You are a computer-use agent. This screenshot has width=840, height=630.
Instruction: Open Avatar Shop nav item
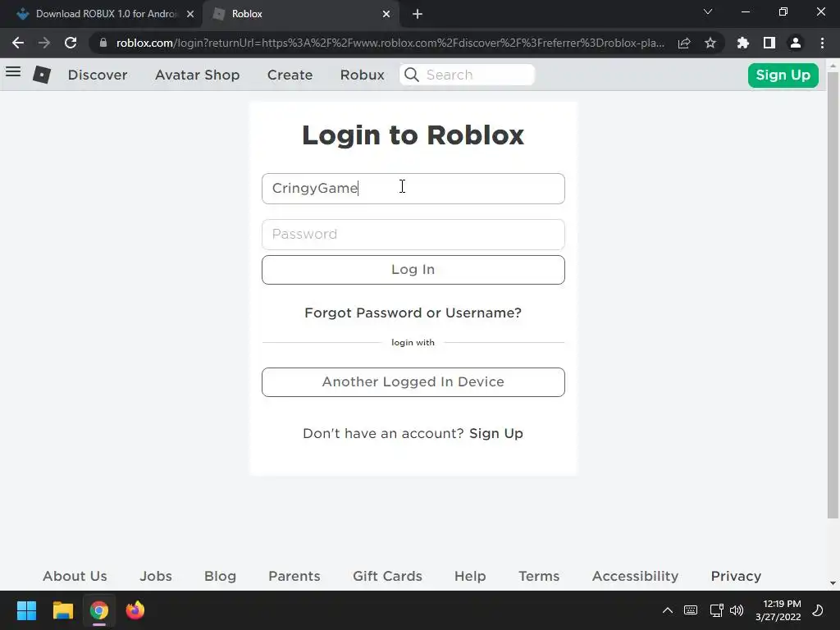point(197,75)
